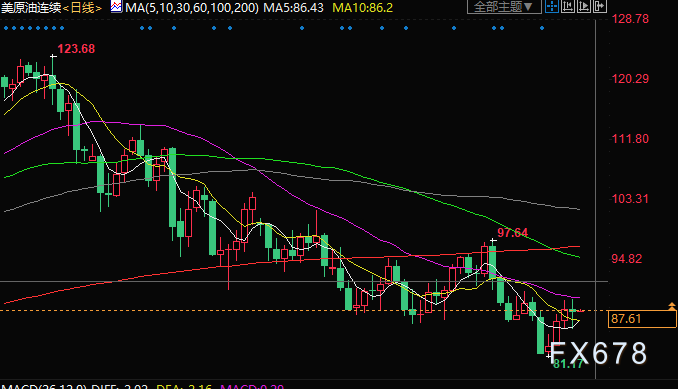Open MA(5,10,30,60,100,200) indicator settings

click(x=192, y=7)
